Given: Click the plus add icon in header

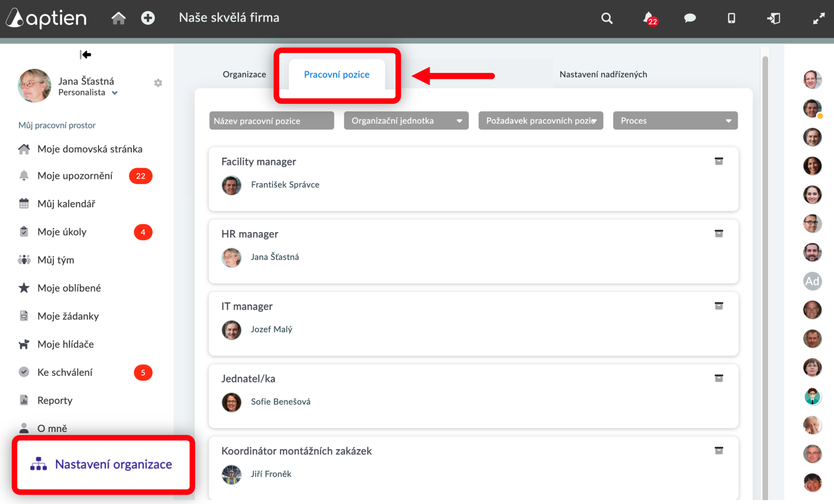Looking at the screenshot, I should pyautogui.click(x=148, y=18).
